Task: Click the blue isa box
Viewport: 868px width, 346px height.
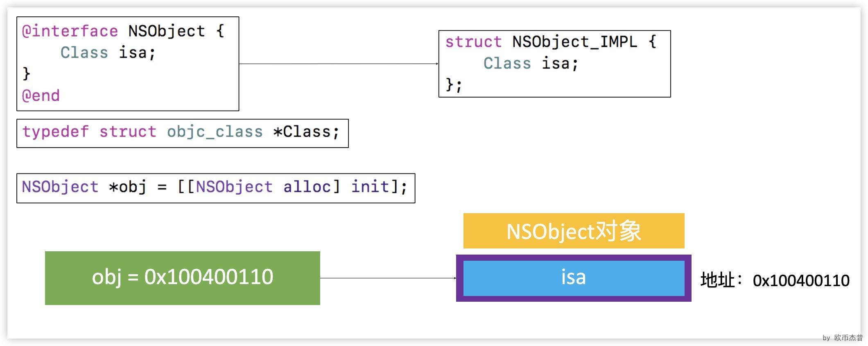Action: [573, 278]
